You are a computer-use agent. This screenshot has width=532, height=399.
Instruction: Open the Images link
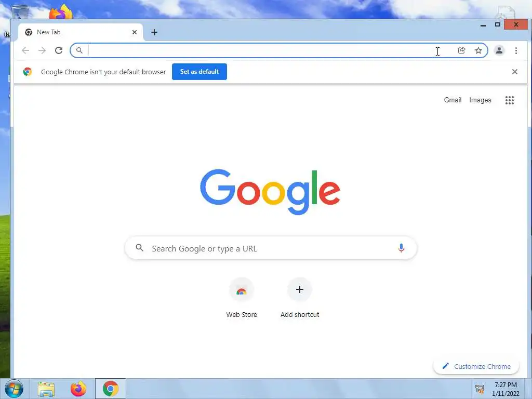point(480,100)
